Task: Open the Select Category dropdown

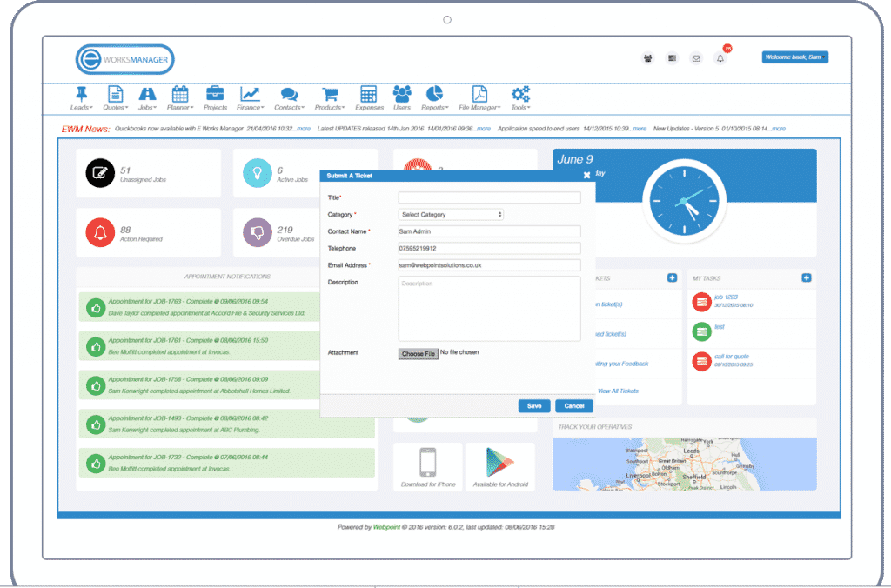Action: point(450,214)
